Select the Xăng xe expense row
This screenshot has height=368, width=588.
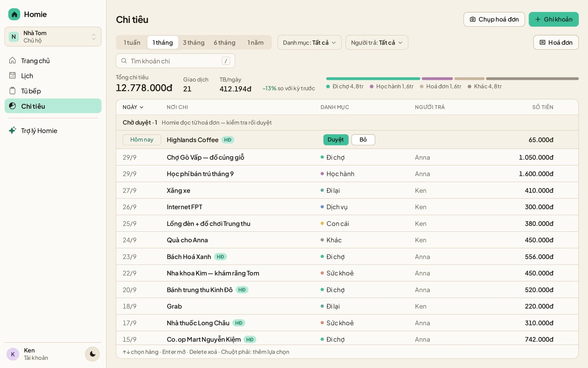[347, 190]
